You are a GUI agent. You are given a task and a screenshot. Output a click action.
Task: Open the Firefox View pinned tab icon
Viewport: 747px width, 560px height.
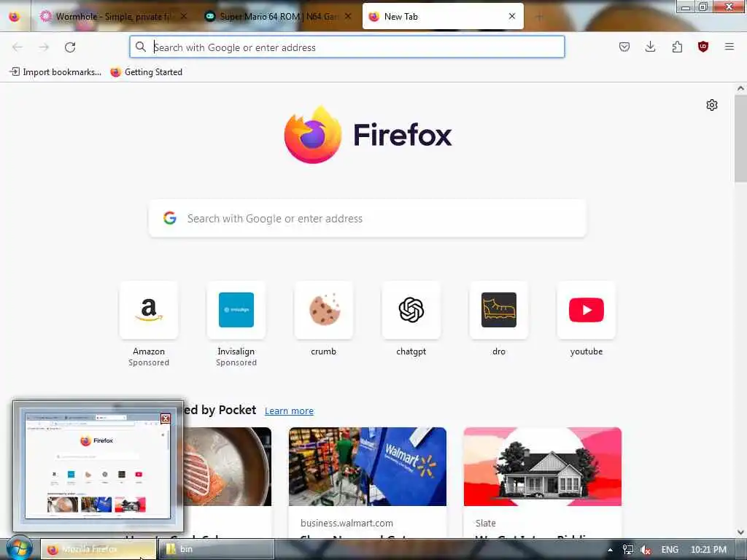(15, 17)
